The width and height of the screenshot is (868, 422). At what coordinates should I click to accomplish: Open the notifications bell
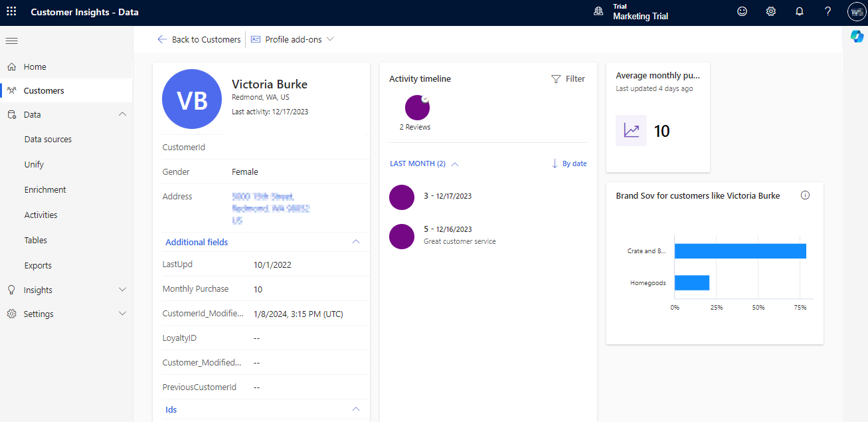[x=799, y=11]
